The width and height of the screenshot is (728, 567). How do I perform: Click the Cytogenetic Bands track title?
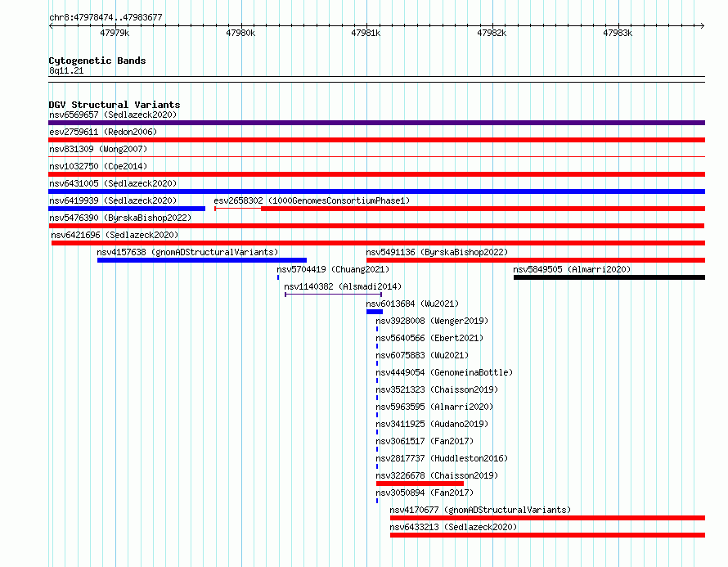coord(97,61)
